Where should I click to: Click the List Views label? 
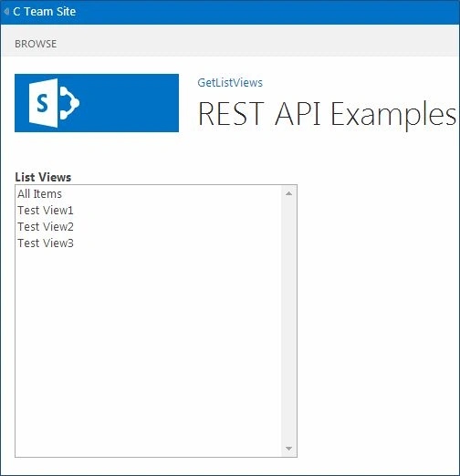[x=43, y=177]
